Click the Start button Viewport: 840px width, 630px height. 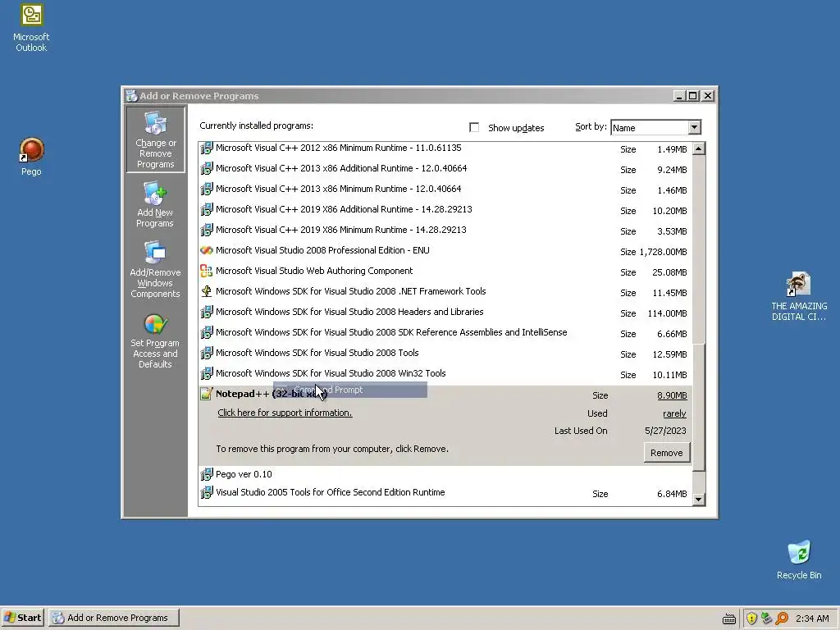pos(23,618)
